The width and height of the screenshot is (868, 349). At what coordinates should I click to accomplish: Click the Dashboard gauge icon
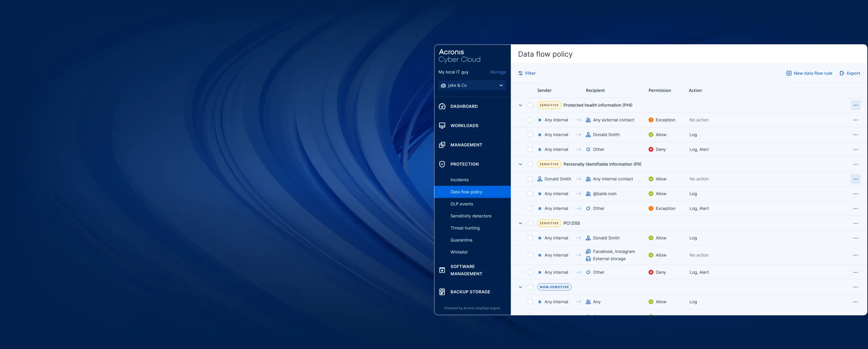tap(442, 106)
